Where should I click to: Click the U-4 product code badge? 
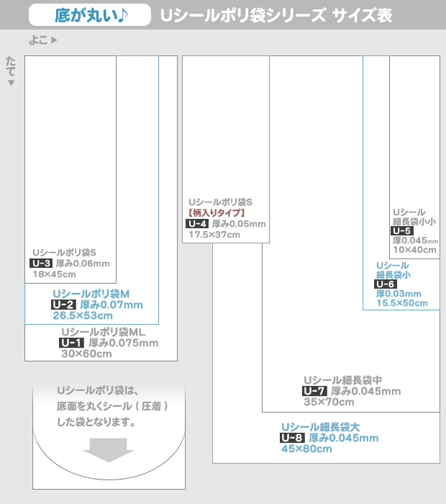[198, 224]
